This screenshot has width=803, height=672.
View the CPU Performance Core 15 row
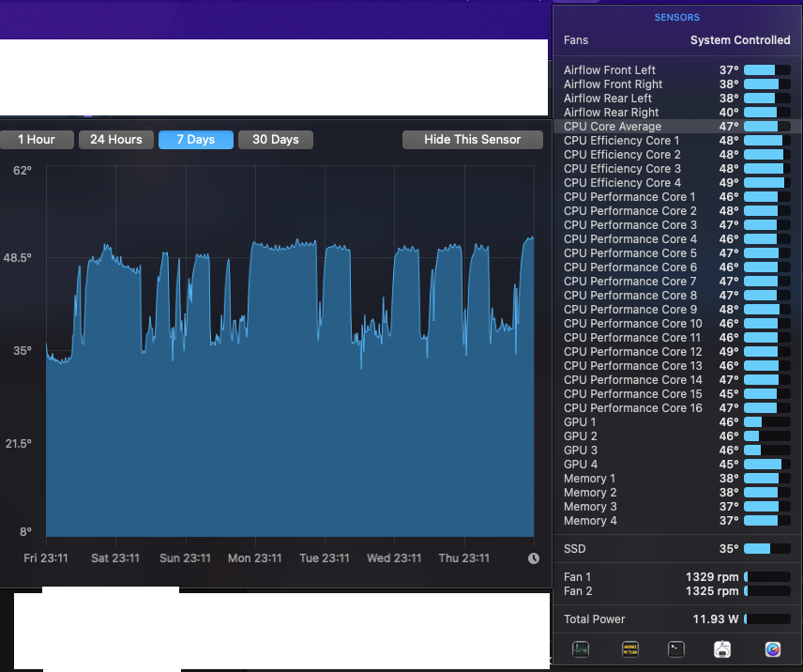677,394
